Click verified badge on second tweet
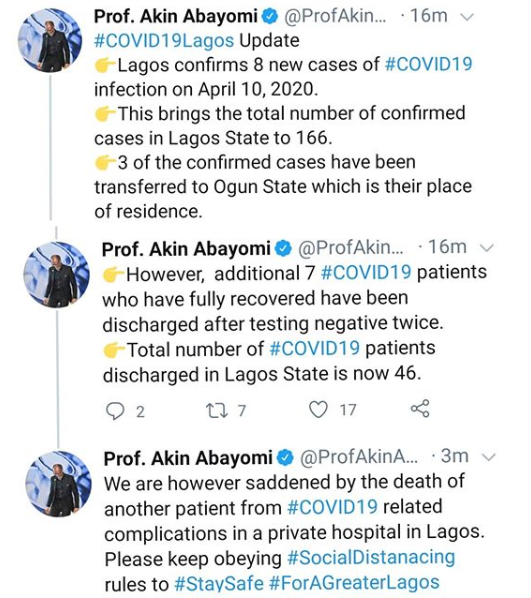 (284, 249)
